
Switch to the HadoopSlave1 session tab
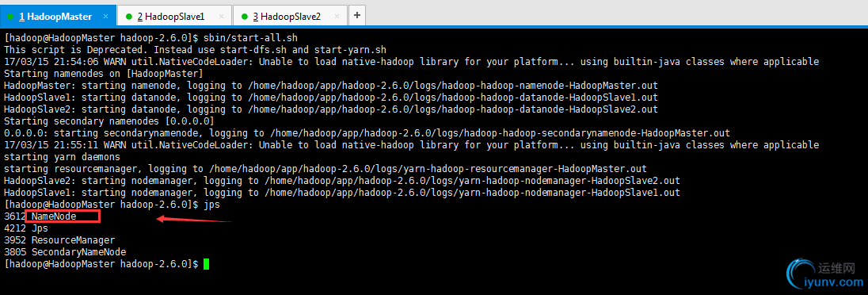click(175, 16)
